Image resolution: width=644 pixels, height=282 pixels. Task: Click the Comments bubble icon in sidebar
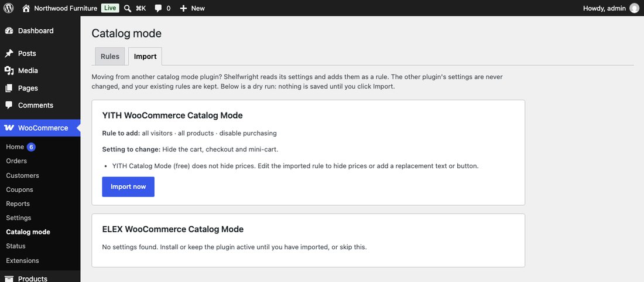point(9,105)
